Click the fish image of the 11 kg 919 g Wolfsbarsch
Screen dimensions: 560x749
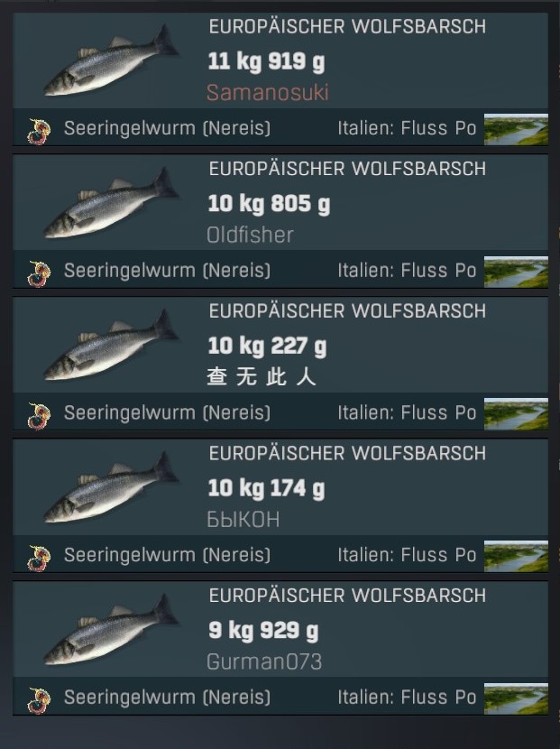(111, 61)
